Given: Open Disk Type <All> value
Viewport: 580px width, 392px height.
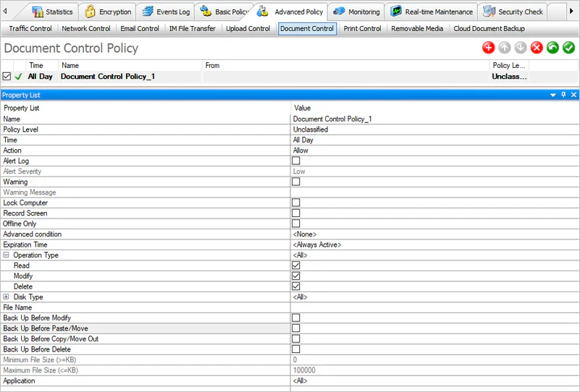Looking at the screenshot, I should [434, 297].
